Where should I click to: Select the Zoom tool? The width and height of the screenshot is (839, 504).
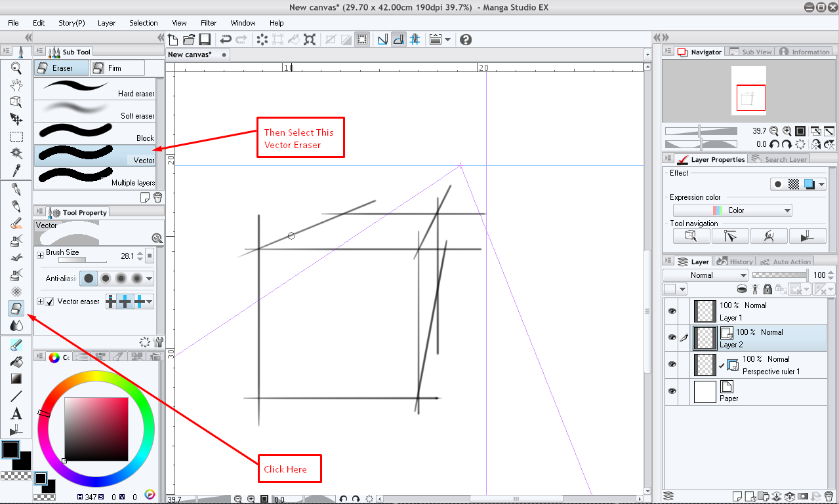coord(16,68)
